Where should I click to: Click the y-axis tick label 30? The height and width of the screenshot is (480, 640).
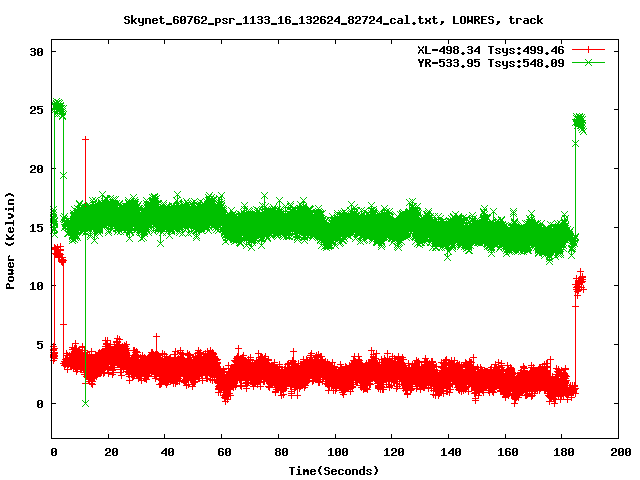click(36, 52)
